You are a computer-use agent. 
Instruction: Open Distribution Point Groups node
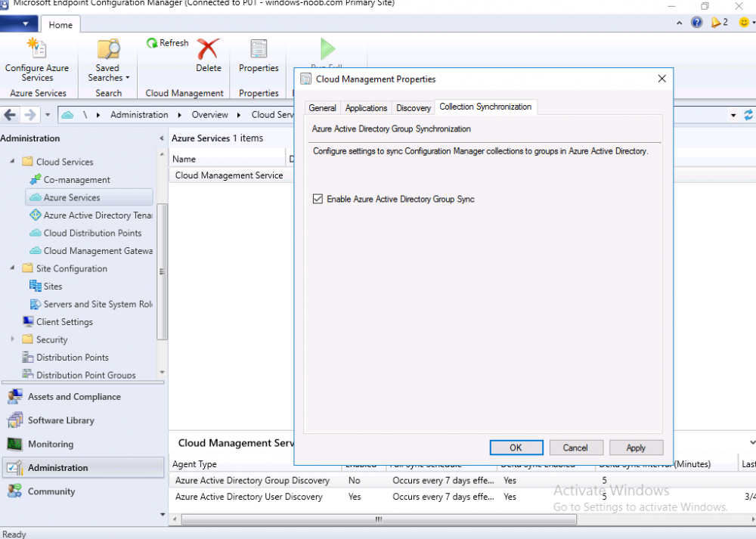[79, 375]
